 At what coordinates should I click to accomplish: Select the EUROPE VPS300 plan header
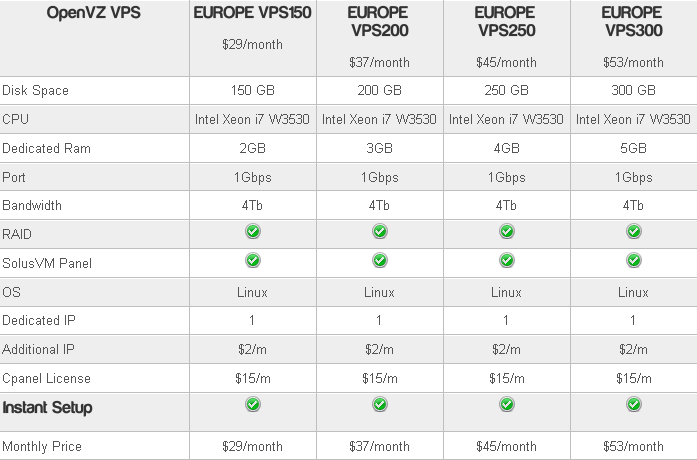click(633, 21)
